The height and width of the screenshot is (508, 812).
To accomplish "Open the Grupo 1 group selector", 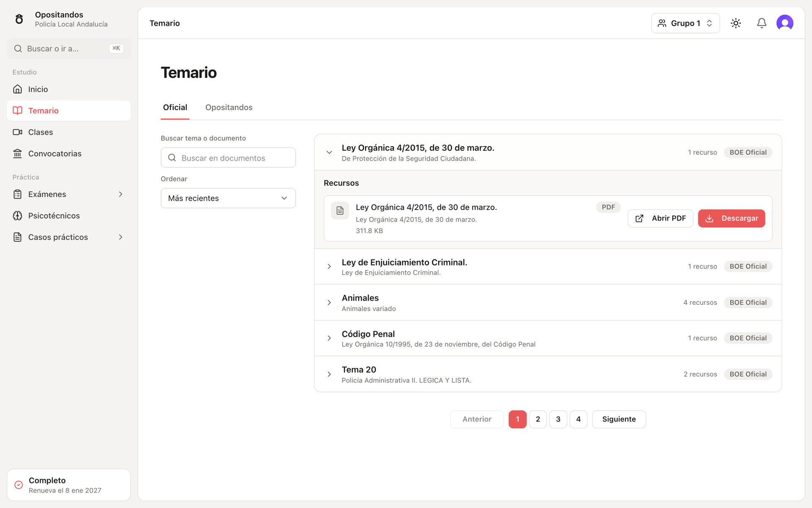I will click(686, 23).
